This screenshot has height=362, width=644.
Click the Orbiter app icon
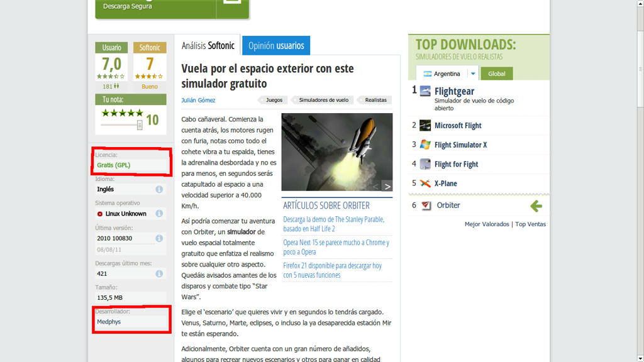(x=426, y=206)
